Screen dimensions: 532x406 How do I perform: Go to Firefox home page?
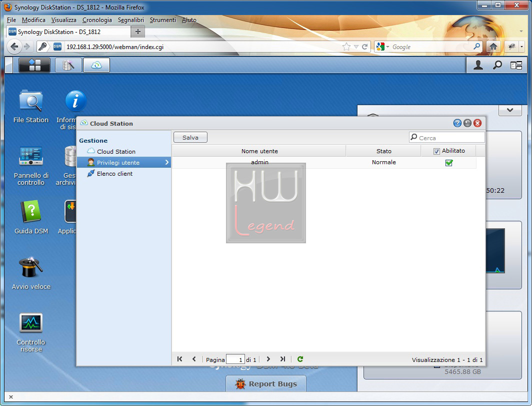[493, 47]
